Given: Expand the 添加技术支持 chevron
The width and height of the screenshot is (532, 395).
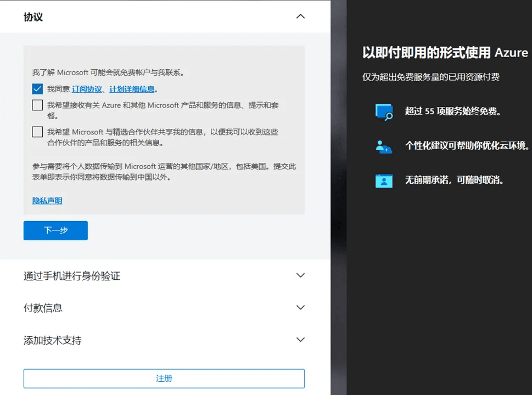Looking at the screenshot, I should coord(300,340).
